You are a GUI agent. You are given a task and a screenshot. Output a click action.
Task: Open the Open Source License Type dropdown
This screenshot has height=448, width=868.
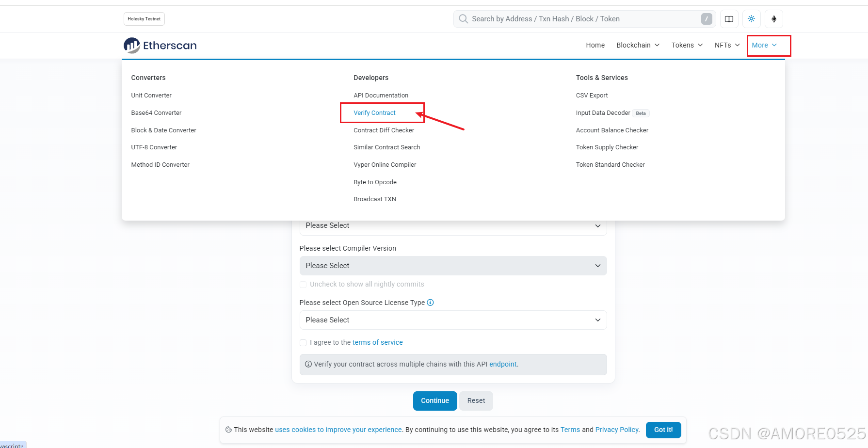click(453, 320)
